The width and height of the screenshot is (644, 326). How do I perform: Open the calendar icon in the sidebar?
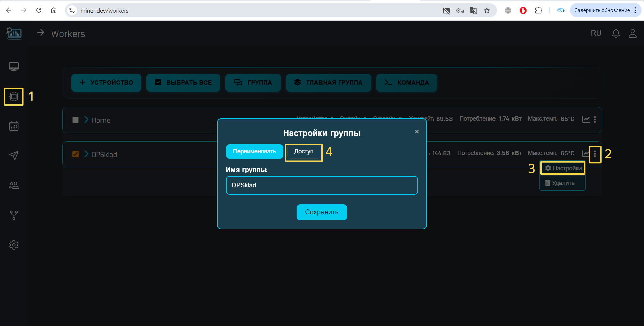13,126
